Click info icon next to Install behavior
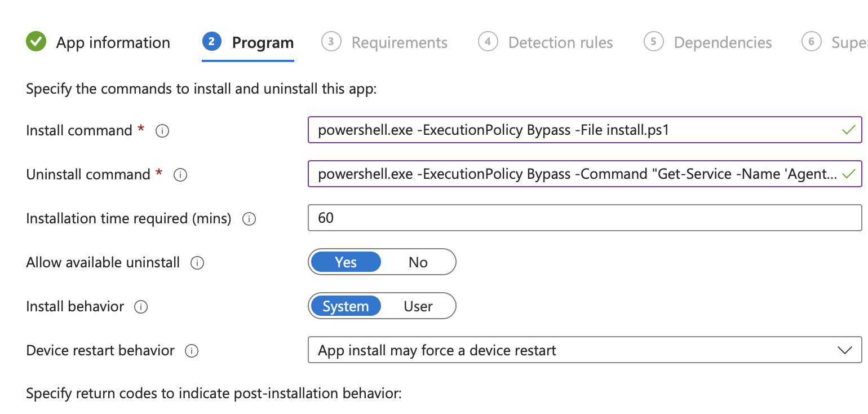Image resolution: width=868 pixels, height=414 pixels. tap(141, 307)
